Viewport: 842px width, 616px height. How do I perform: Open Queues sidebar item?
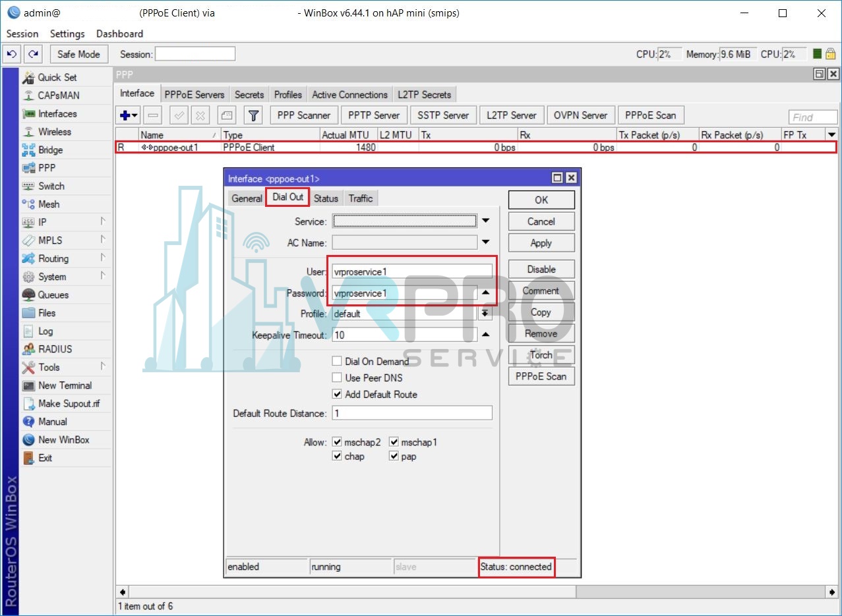coord(53,295)
